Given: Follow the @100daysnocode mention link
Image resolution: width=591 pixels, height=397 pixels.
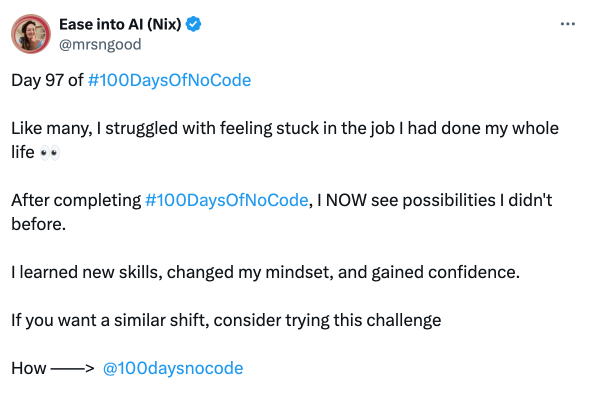Looking at the screenshot, I should [173, 368].
